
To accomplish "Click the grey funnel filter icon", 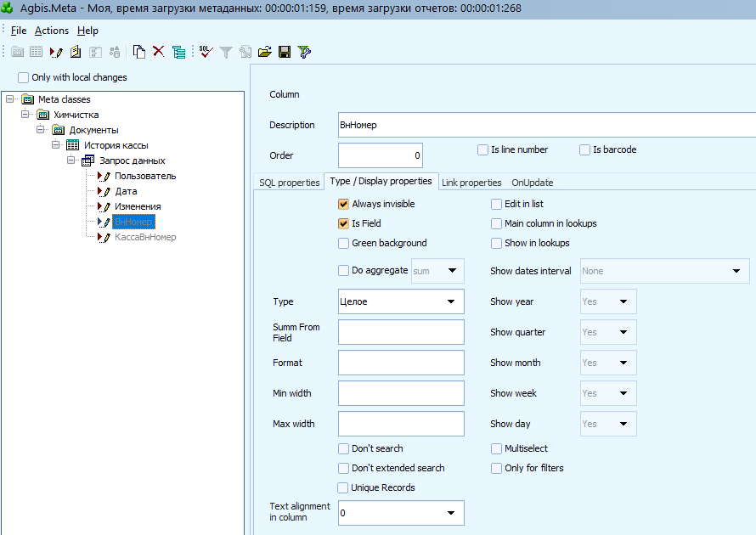I will point(226,52).
